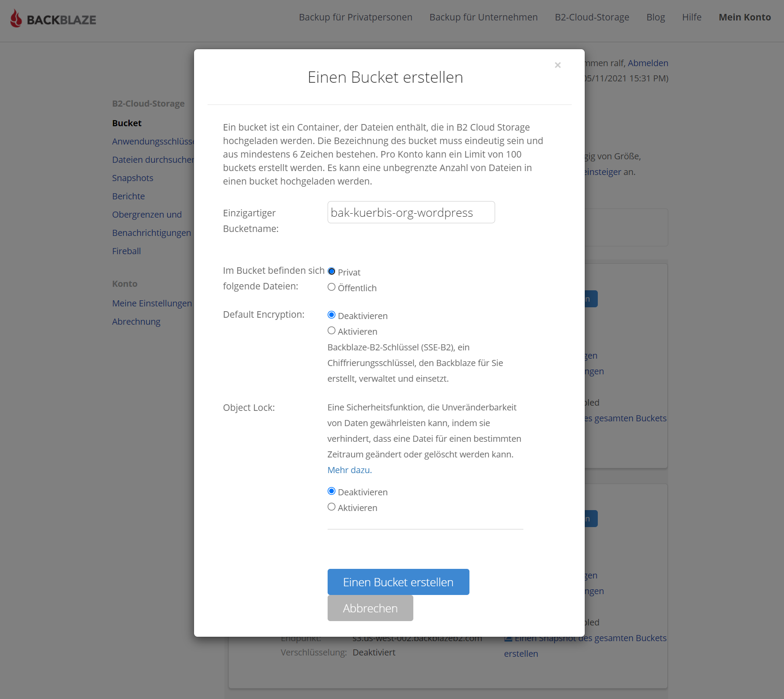
Task: Select Deaktivieren under Object Lock
Action: [x=332, y=491]
